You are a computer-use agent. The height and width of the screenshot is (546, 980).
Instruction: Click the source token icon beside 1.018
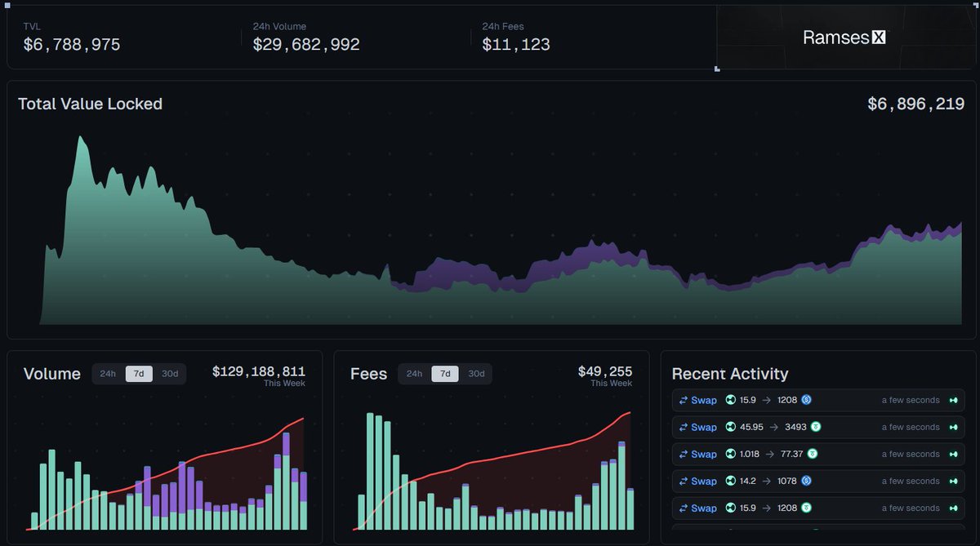click(731, 454)
